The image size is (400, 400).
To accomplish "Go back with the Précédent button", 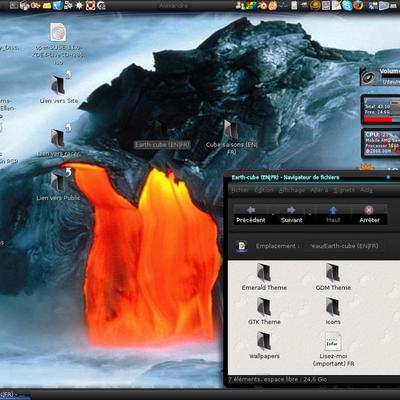I will (x=251, y=215).
